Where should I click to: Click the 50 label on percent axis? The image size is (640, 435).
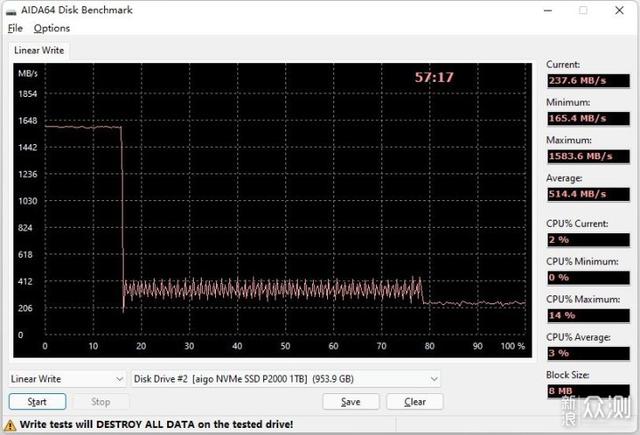click(x=285, y=346)
